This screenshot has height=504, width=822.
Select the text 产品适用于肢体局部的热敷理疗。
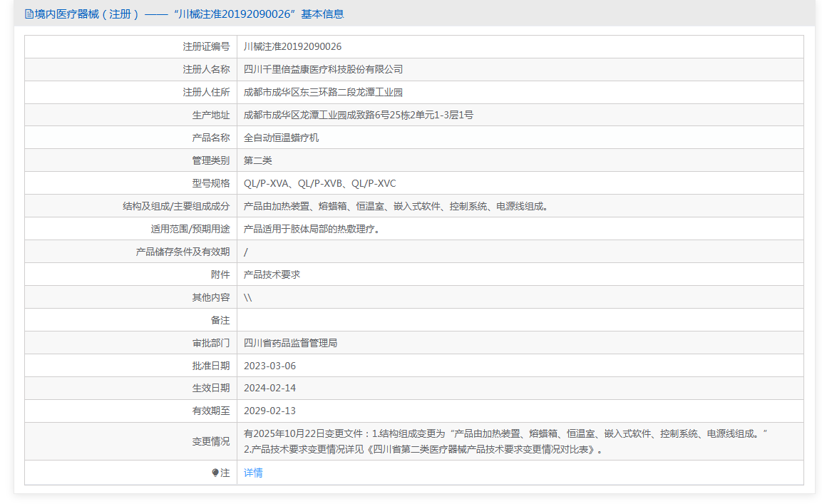coord(312,229)
